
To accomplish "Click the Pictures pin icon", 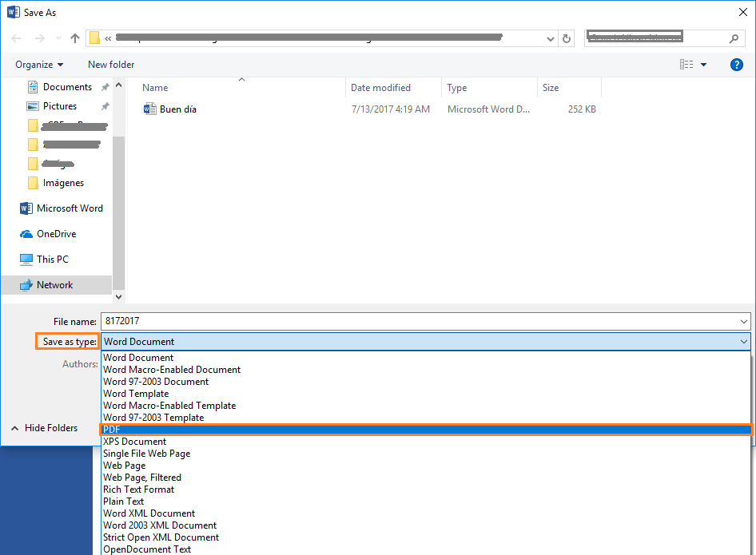I will click(x=105, y=106).
